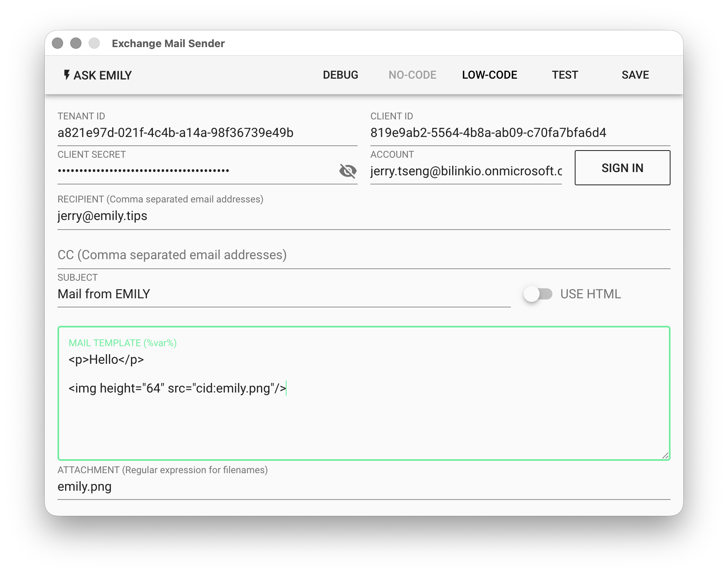Open the DEBUG tab
The image size is (728, 575).
pyautogui.click(x=340, y=75)
